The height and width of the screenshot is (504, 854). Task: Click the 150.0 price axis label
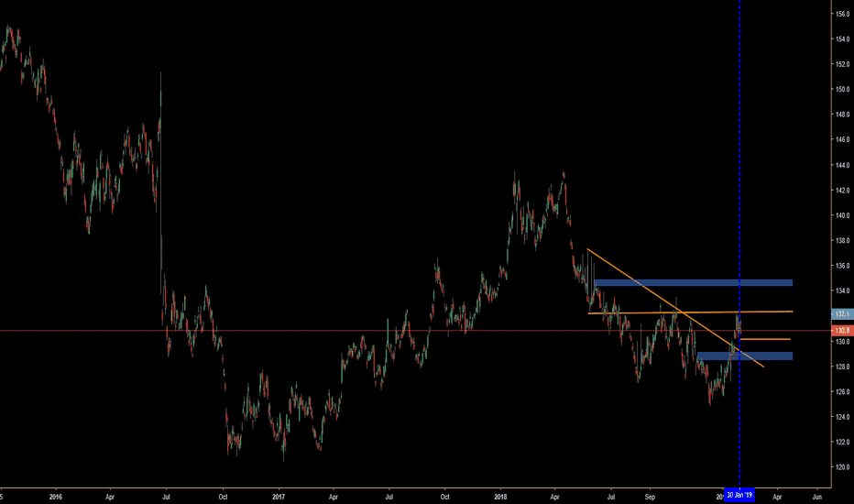tap(843, 89)
